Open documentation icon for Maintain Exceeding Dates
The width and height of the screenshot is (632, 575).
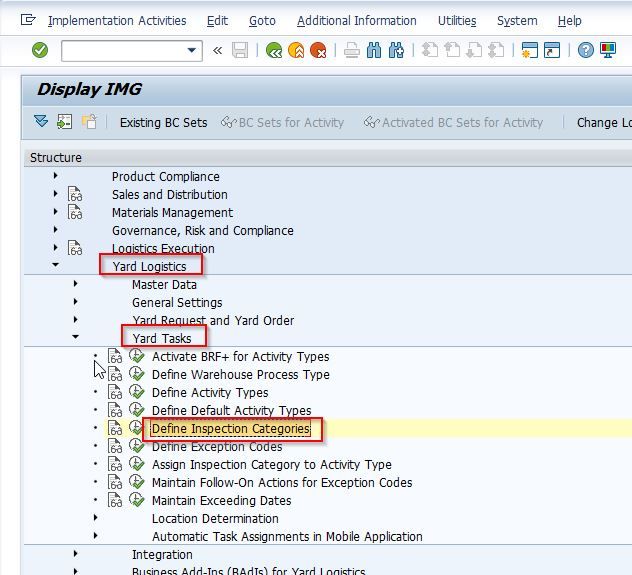(115, 500)
